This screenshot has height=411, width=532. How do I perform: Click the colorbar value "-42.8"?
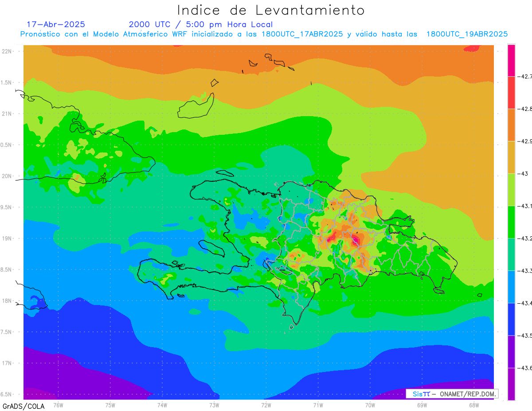(525, 109)
